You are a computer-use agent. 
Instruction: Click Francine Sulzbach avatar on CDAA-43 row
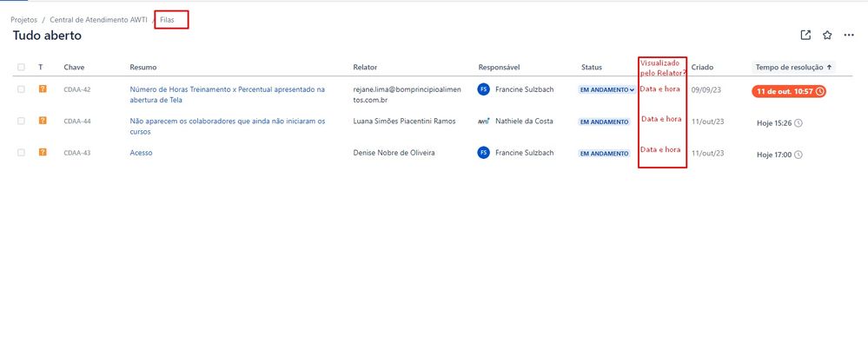pos(483,153)
